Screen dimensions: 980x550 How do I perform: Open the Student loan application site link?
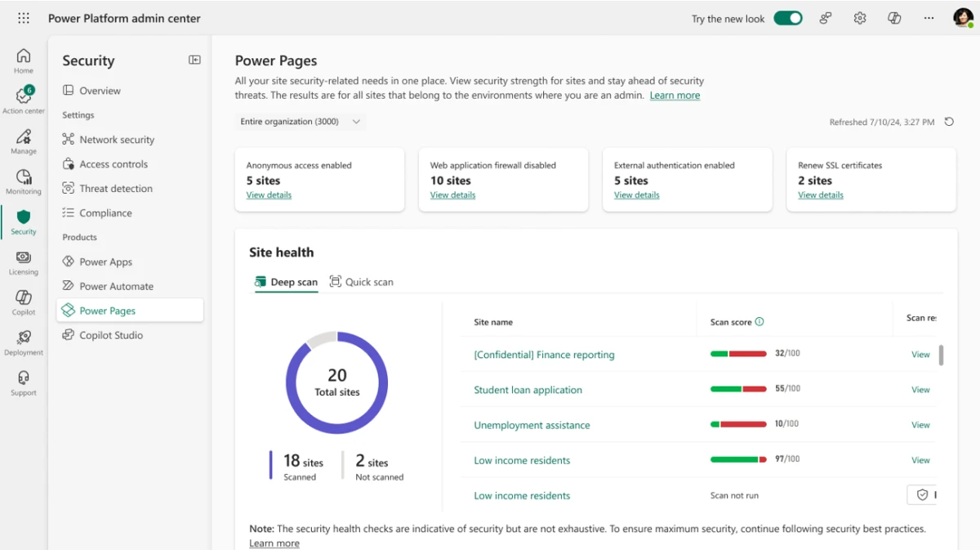528,390
